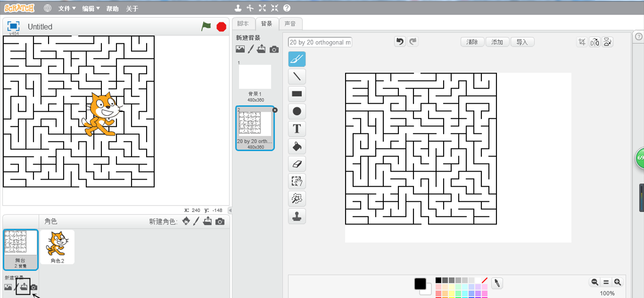Image resolution: width=644 pixels, height=298 pixels.
Task: Select the marquee Select tool
Action: tap(297, 181)
